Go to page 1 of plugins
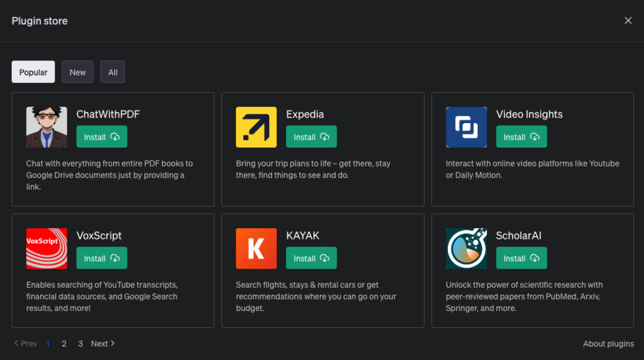The width and height of the screenshot is (644, 360). (x=48, y=344)
